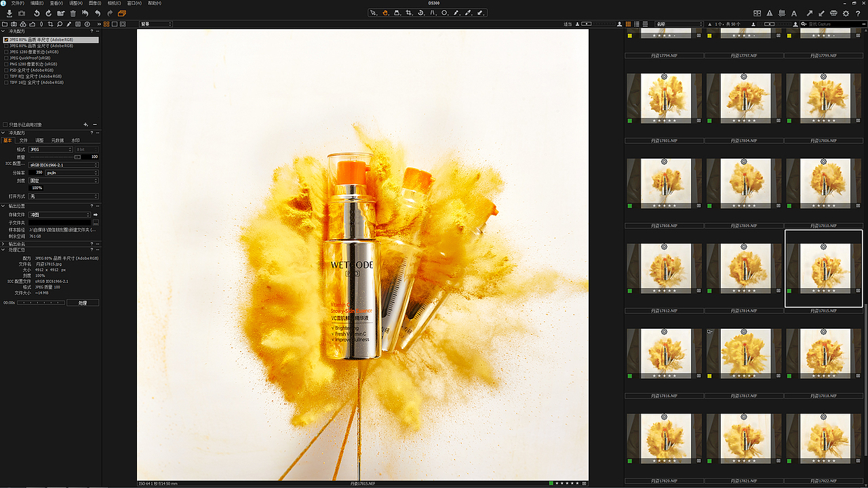Image resolution: width=868 pixels, height=488 pixels.
Task: Rotate the image right with clockwise icon
Action: pos(49,13)
